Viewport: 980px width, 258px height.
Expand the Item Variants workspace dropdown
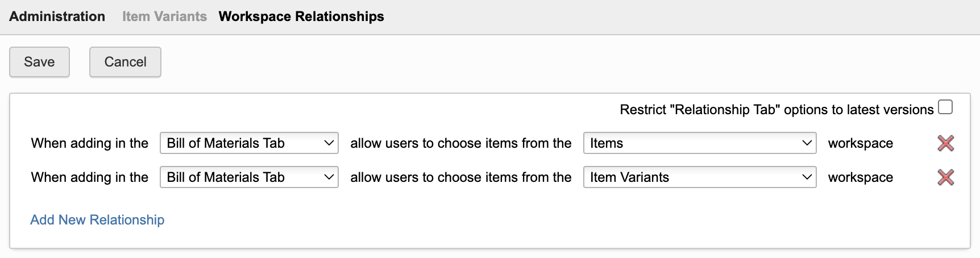(700, 177)
